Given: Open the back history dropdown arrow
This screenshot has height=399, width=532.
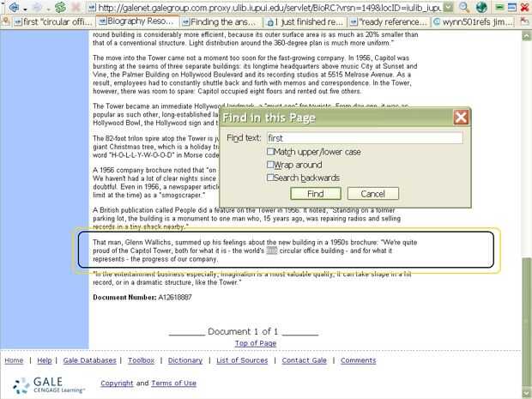Looking at the screenshot, I should 25,9.
